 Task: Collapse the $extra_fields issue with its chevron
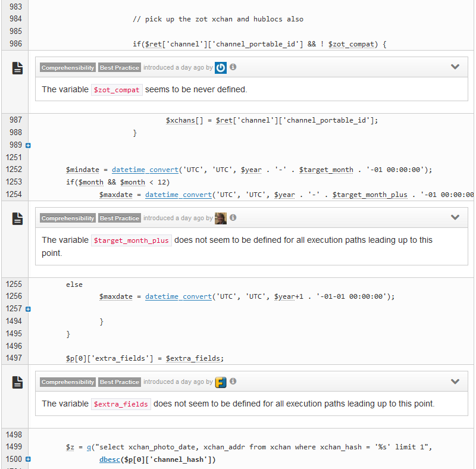[455, 382]
